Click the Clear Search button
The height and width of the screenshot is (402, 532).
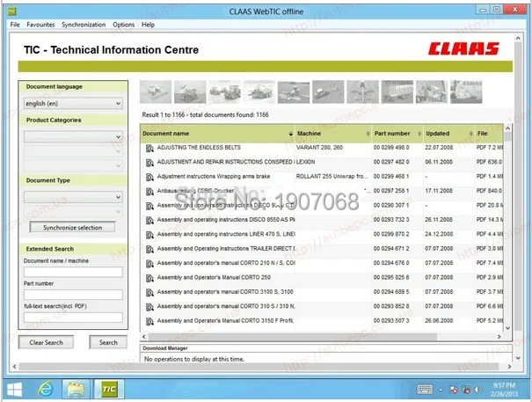click(x=46, y=342)
